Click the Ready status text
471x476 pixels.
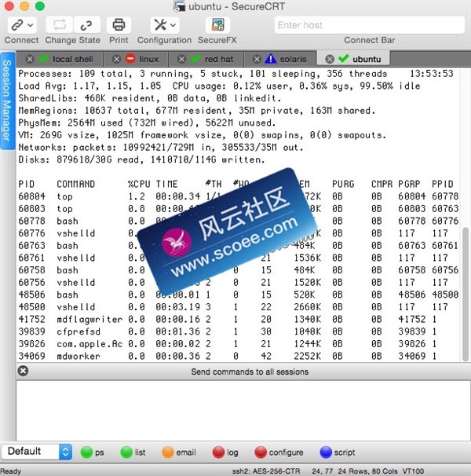click(x=11, y=471)
